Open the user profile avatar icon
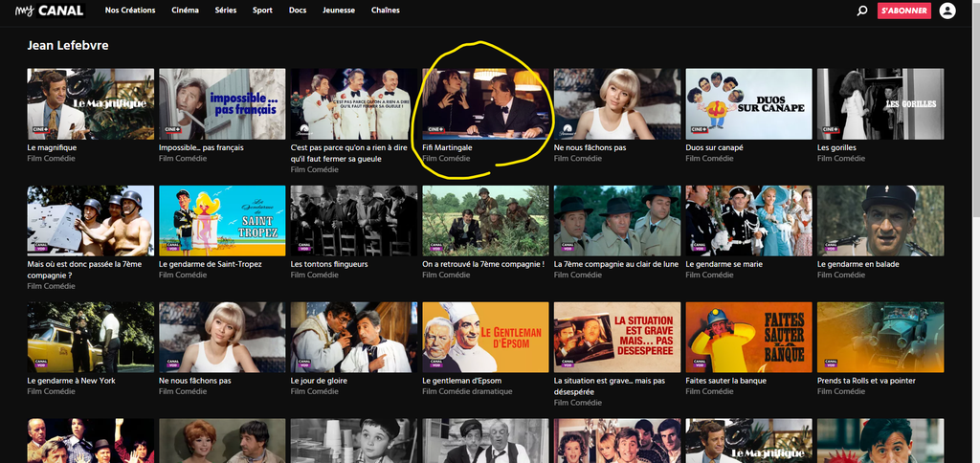The image size is (980, 463). (947, 11)
